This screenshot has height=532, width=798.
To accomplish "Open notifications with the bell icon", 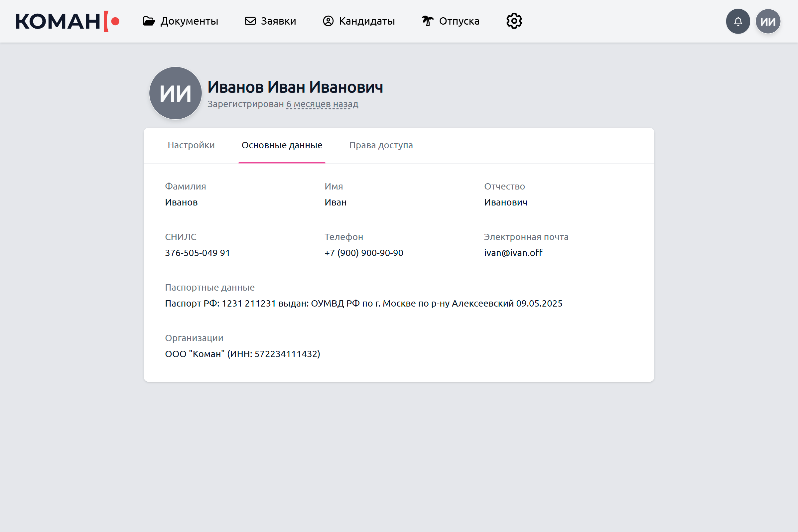I will (738, 21).
